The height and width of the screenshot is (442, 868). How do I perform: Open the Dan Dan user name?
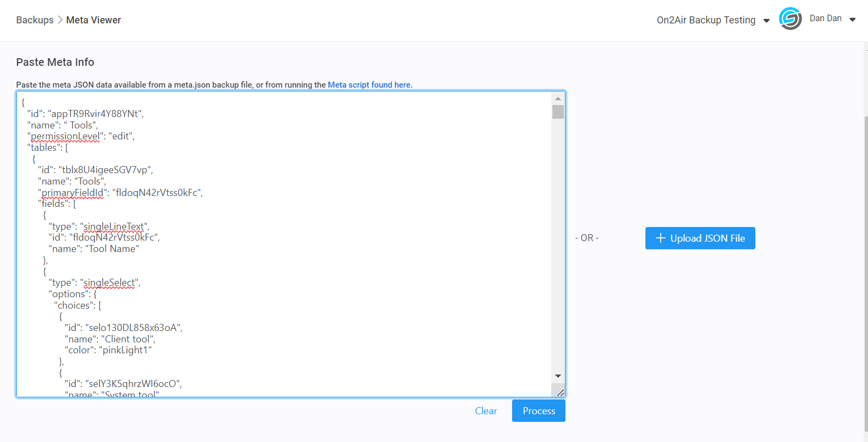(x=825, y=19)
